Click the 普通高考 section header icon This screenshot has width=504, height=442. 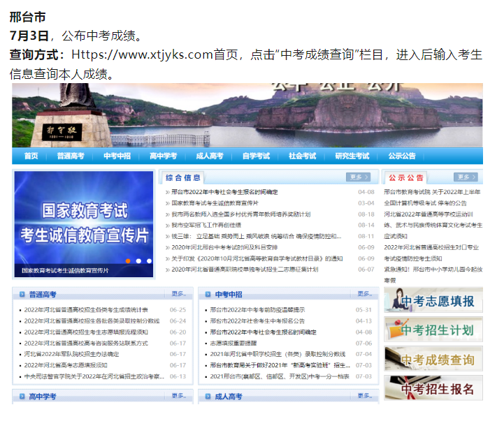coord(22,295)
